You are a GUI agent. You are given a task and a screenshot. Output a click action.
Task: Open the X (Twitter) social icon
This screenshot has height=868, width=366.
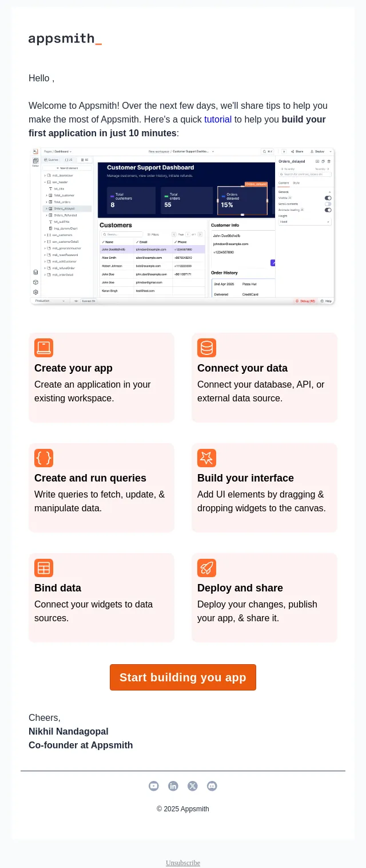click(x=193, y=786)
